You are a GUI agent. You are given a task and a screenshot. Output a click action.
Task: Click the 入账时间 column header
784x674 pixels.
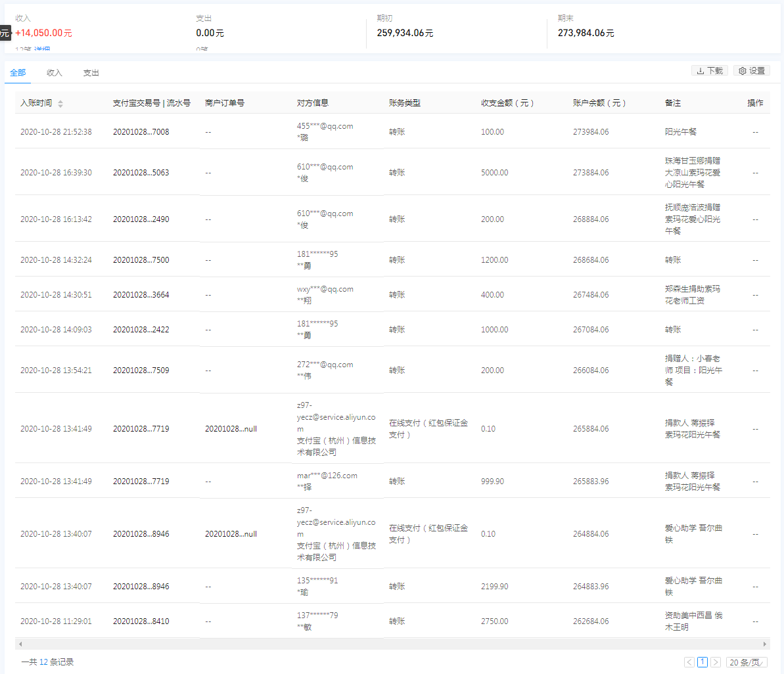(x=36, y=103)
